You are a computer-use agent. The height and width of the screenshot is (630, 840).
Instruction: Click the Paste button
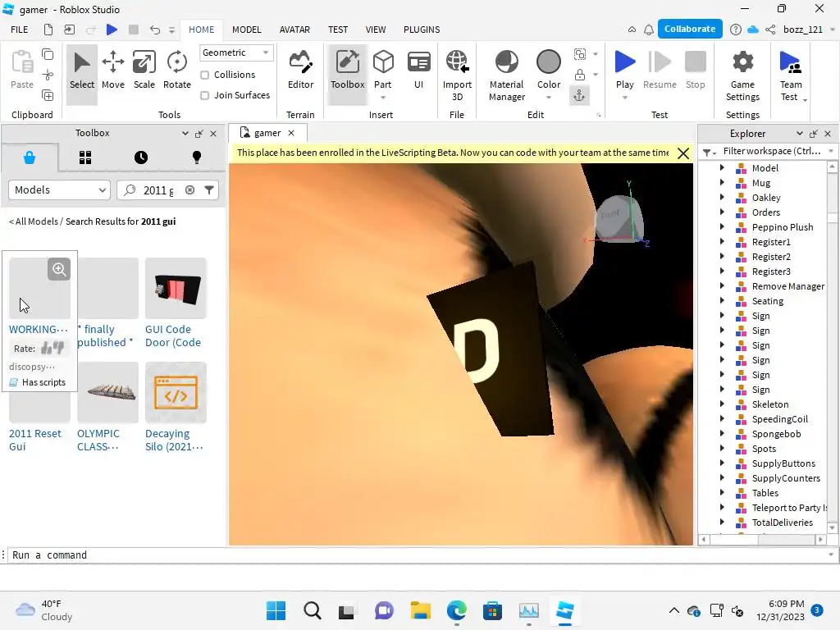[22, 69]
